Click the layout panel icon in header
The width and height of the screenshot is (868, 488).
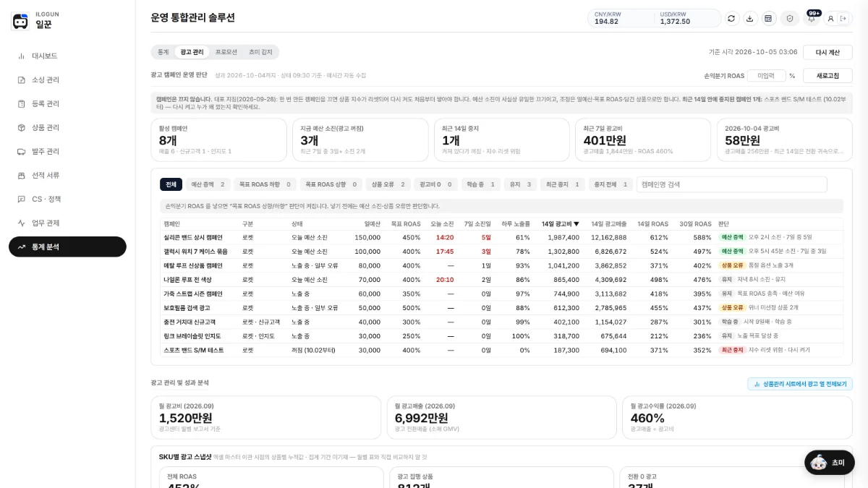click(x=769, y=18)
